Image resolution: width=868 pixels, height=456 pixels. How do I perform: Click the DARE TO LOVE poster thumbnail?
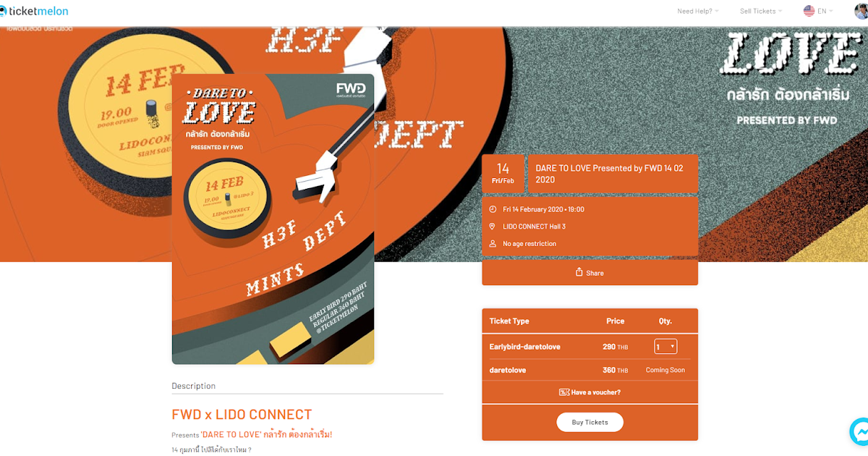coord(273,219)
